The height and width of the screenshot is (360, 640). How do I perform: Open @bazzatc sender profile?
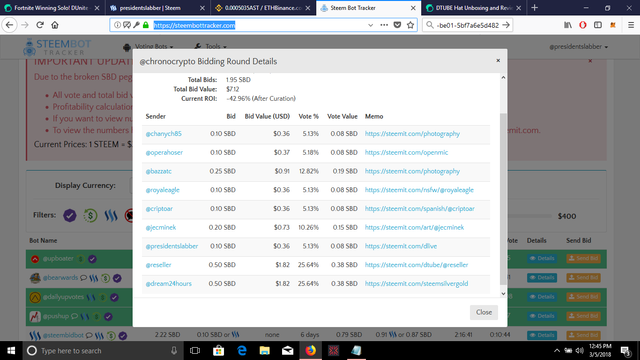point(158,171)
